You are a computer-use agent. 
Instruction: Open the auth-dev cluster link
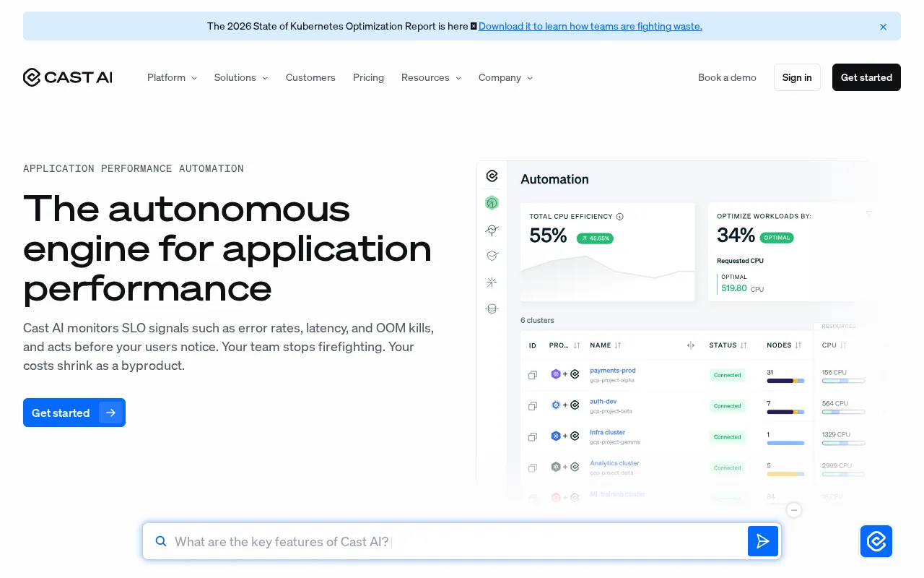coord(603,401)
